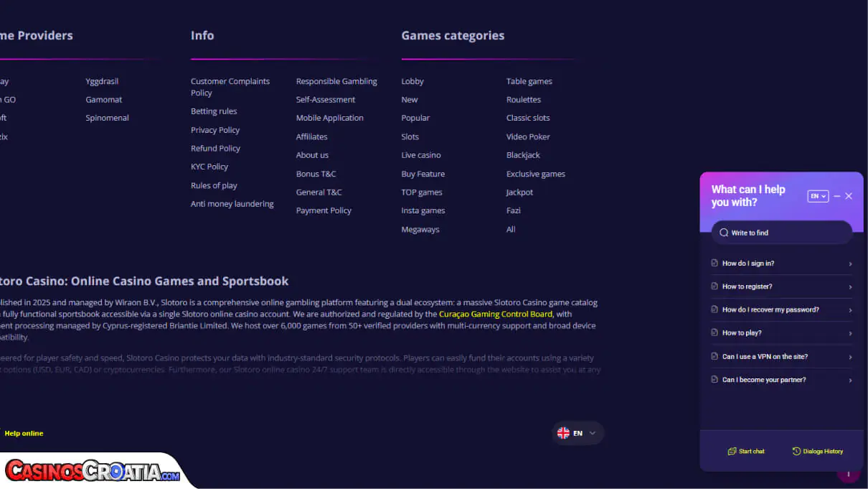The image size is (868, 489).
Task: Open About us page
Action: [312, 155]
